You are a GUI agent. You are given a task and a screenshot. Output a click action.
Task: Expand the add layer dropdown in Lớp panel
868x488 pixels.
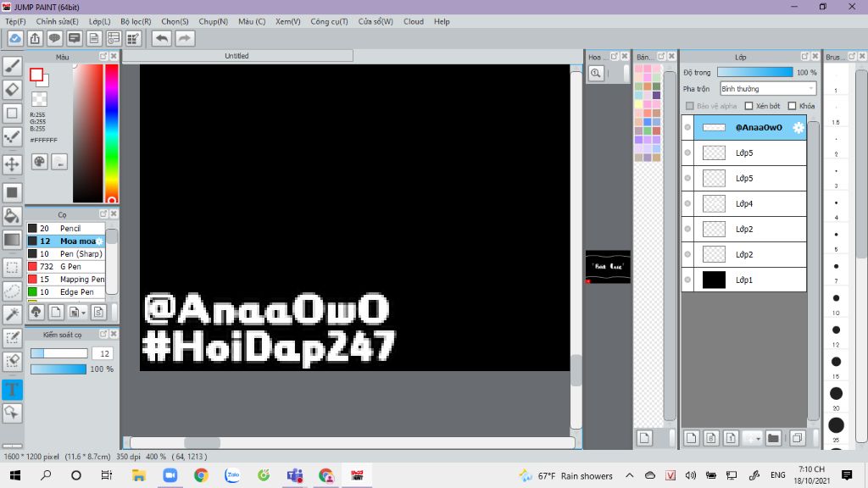[x=759, y=438]
